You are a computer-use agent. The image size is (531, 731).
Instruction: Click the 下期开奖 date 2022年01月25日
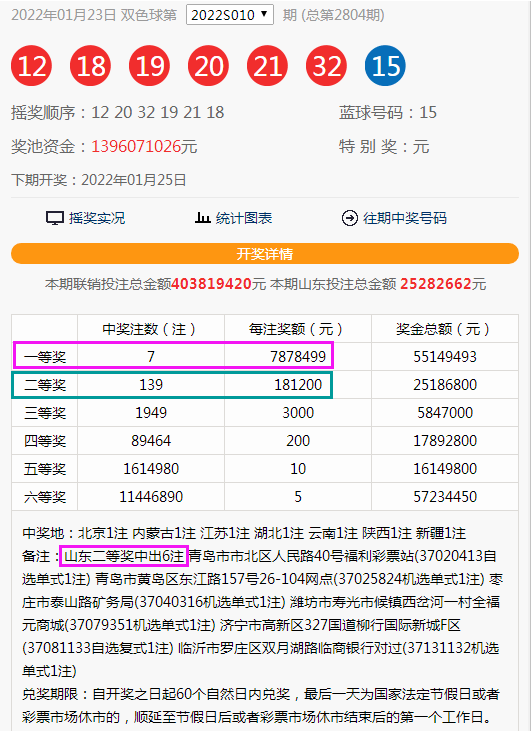point(134,180)
